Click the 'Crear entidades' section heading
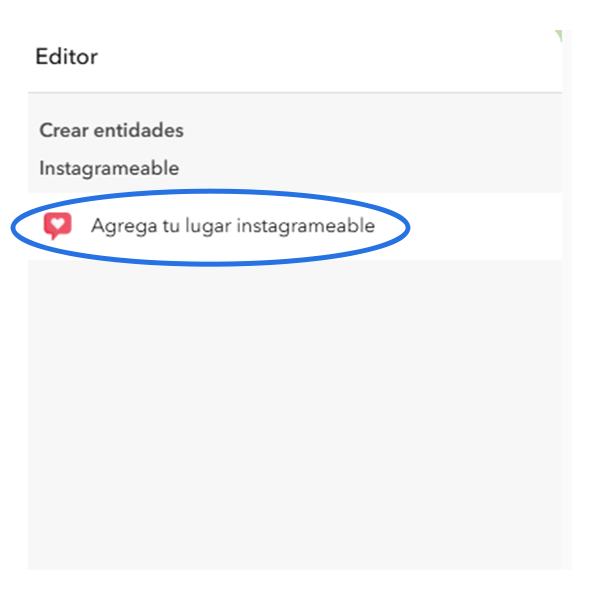600x600 pixels. [x=111, y=130]
